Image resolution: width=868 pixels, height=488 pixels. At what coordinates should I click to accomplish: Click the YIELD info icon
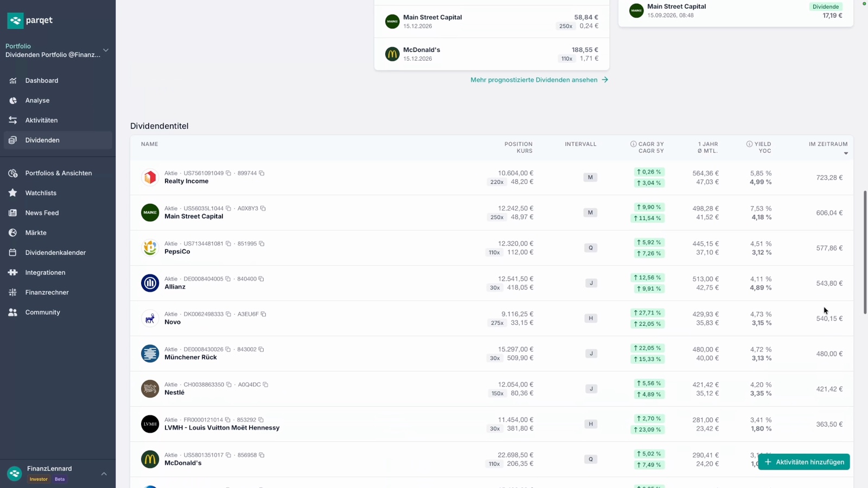pyautogui.click(x=749, y=144)
